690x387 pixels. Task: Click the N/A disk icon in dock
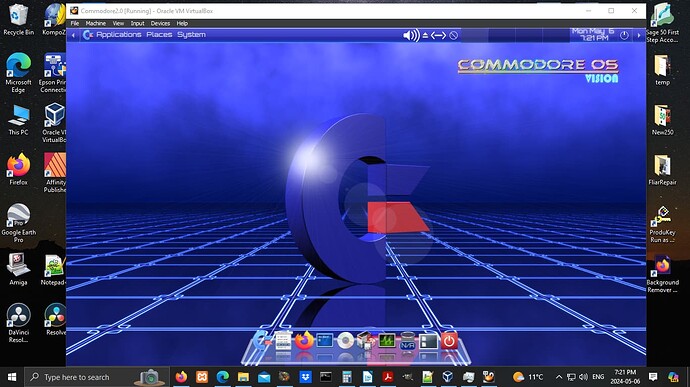tap(407, 341)
